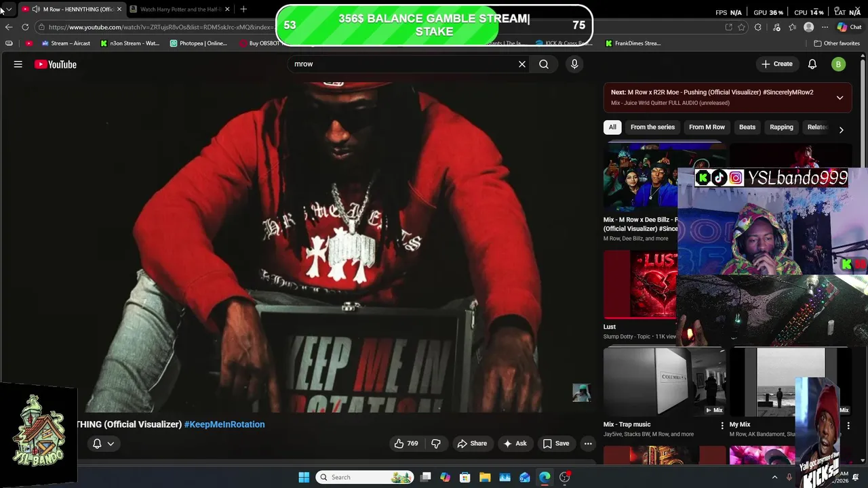This screenshot has height=488, width=868.
Task: Open a new browser tab
Action: (243, 9)
